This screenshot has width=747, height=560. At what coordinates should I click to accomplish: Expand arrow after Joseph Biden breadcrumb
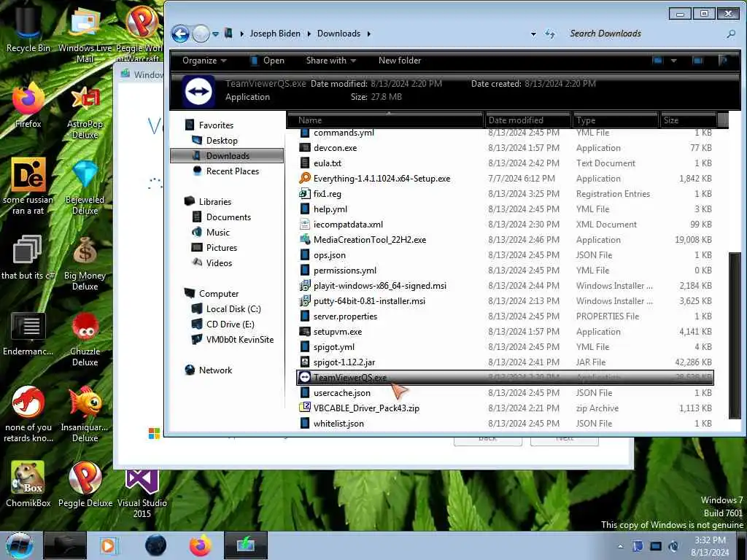tap(309, 34)
